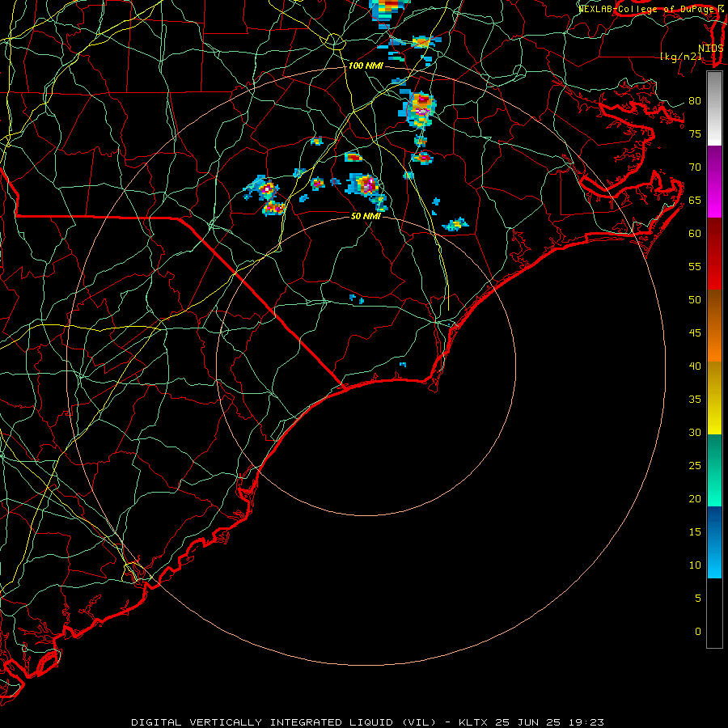Click the 45 scale value
The width and height of the screenshot is (728, 728).
pyautogui.click(x=695, y=333)
